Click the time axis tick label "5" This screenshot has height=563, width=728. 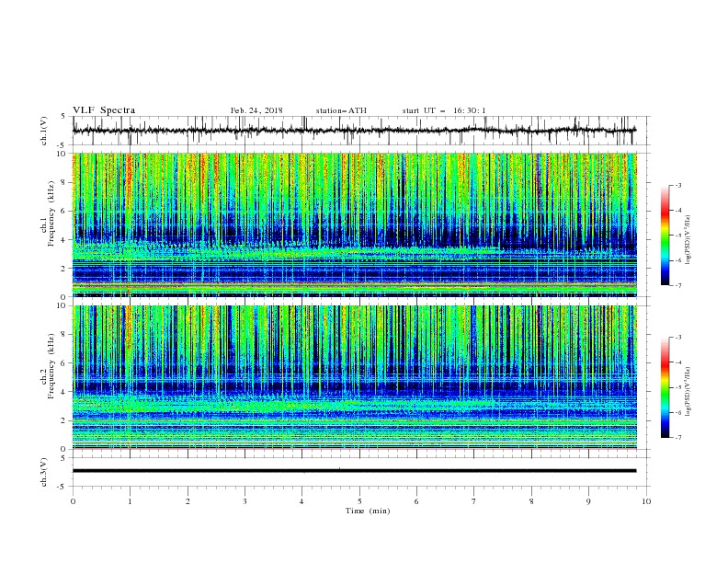tap(359, 501)
